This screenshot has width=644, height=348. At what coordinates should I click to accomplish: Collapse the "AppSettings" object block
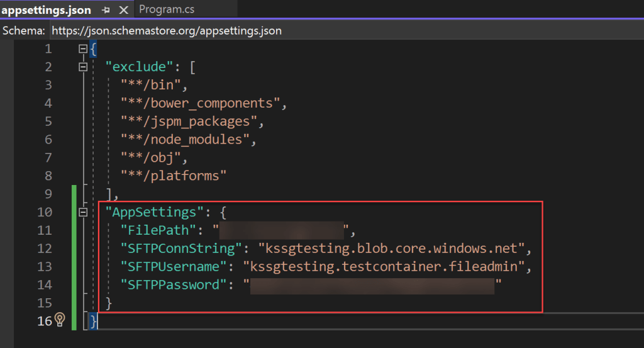[82, 213]
